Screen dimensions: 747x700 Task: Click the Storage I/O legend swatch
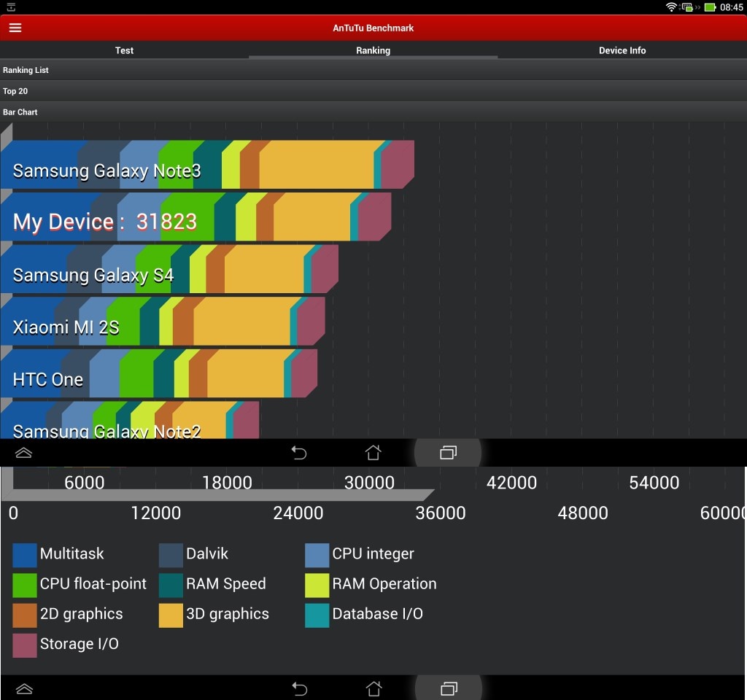pyautogui.click(x=25, y=645)
